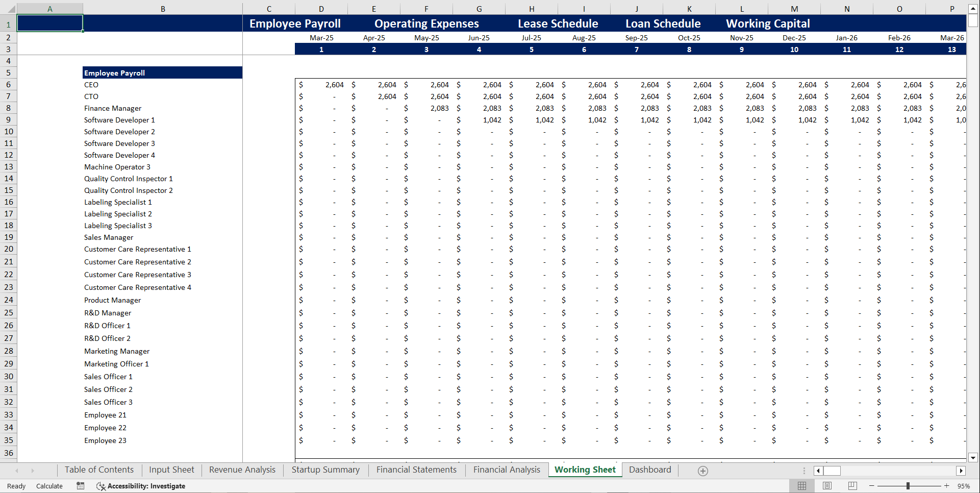Switch to Revenue Analysis sheet

pyautogui.click(x=242, y=470)
